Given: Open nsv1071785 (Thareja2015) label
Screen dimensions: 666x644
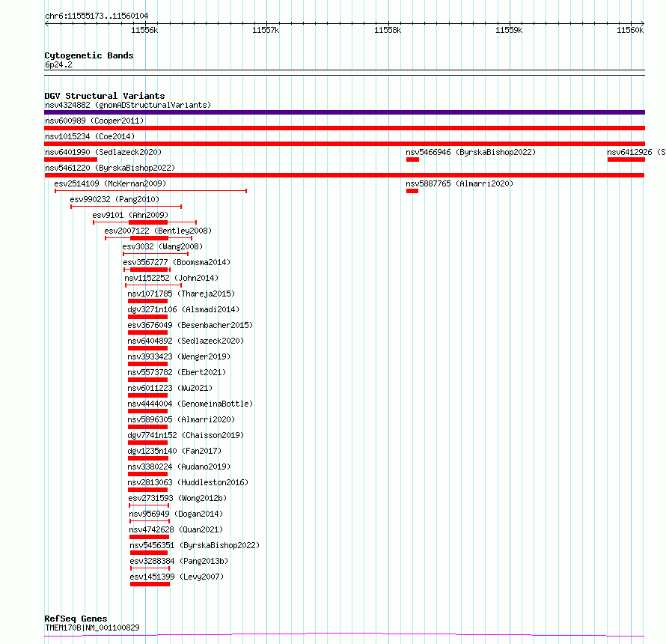Looking at the screenshot, I should tap(181, 294).
